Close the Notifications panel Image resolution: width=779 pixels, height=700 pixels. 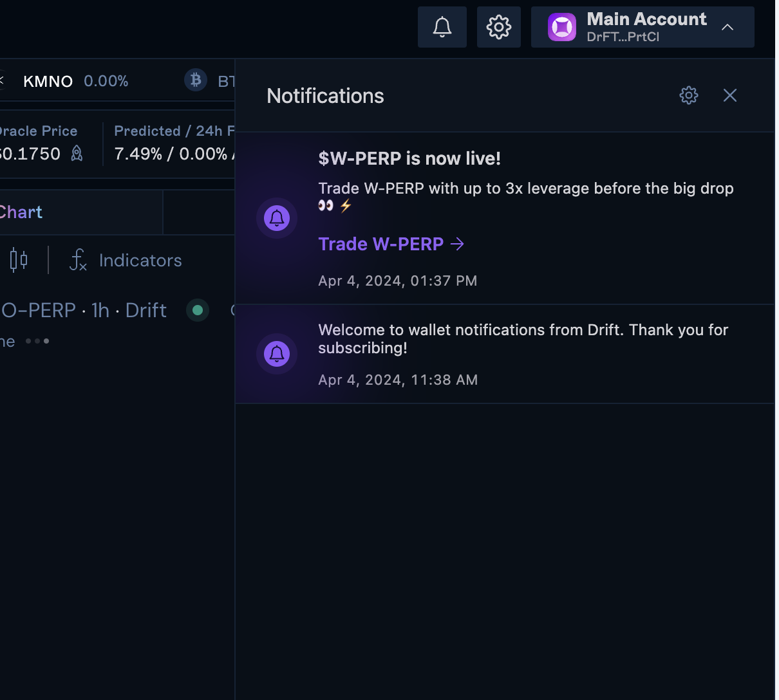click(729, 95)
